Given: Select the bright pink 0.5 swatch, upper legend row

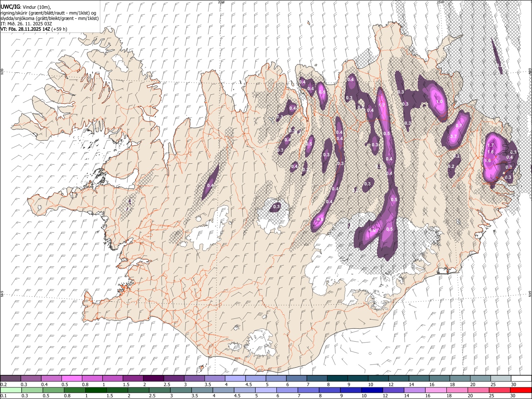Looking at the screenshot, I should pos(71,379).
